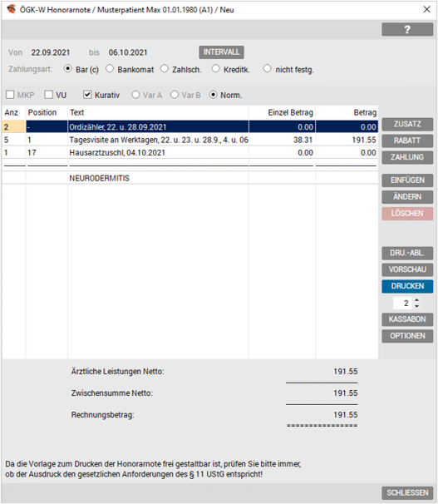Select the Ordizähler row
438x504 pixels.
pos(190,127)
